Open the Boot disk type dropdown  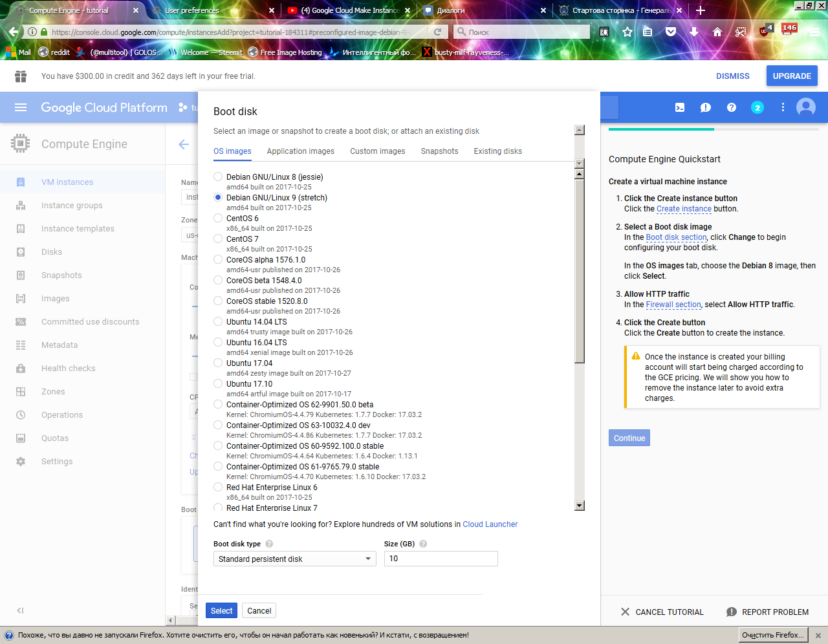click(295, 559)
